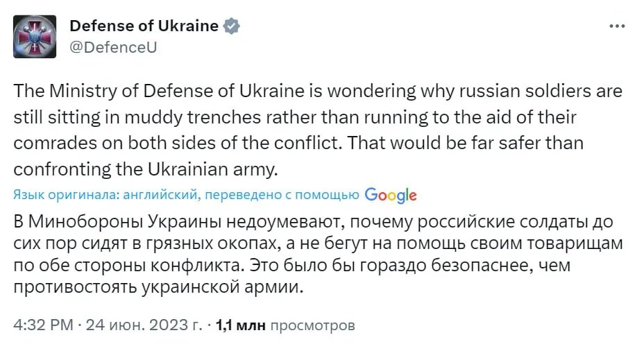Click the "Язык оригинала: английский" translation label

click(x=107, y=196)
